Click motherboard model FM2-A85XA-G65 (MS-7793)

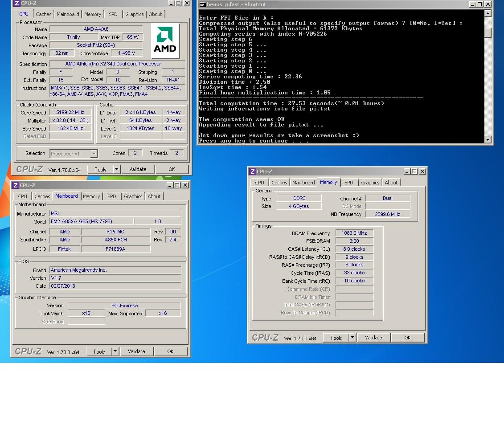point(91,221)
